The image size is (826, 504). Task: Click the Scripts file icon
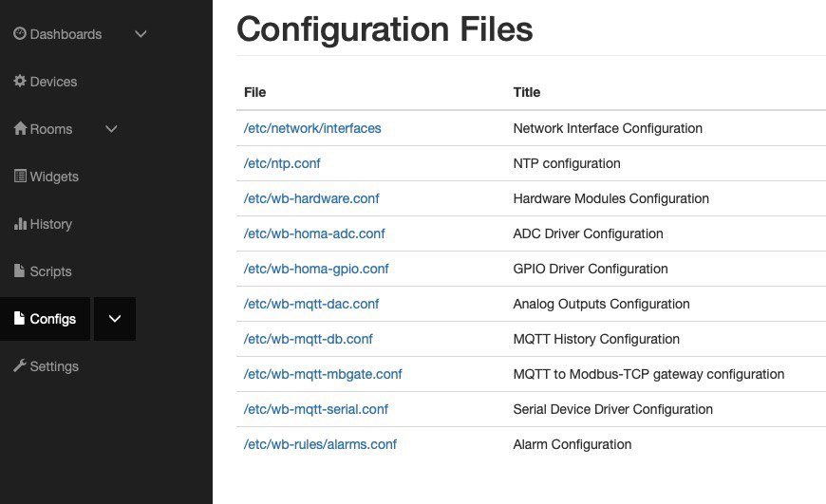[x=20, y=271]
